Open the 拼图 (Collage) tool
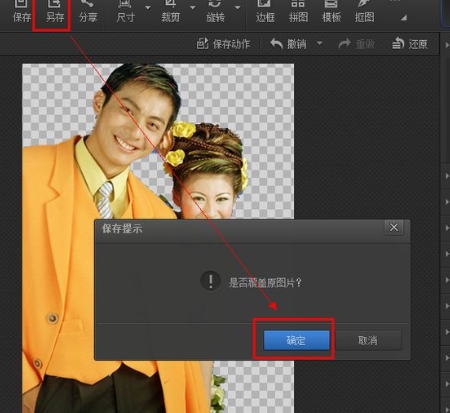The image size is (450, 413). [x=298, y=12]
